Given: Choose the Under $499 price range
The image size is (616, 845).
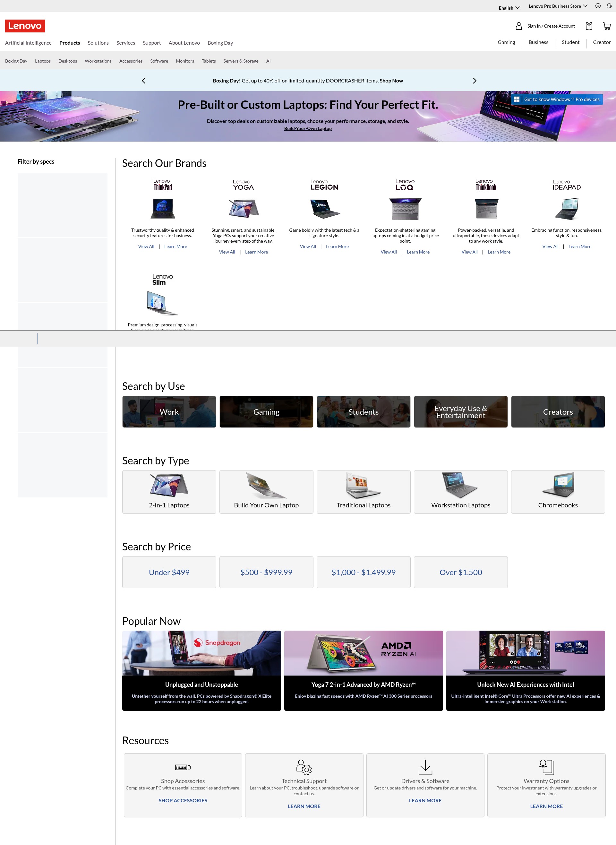Looking at the screenshot, I should click(169, 572).
